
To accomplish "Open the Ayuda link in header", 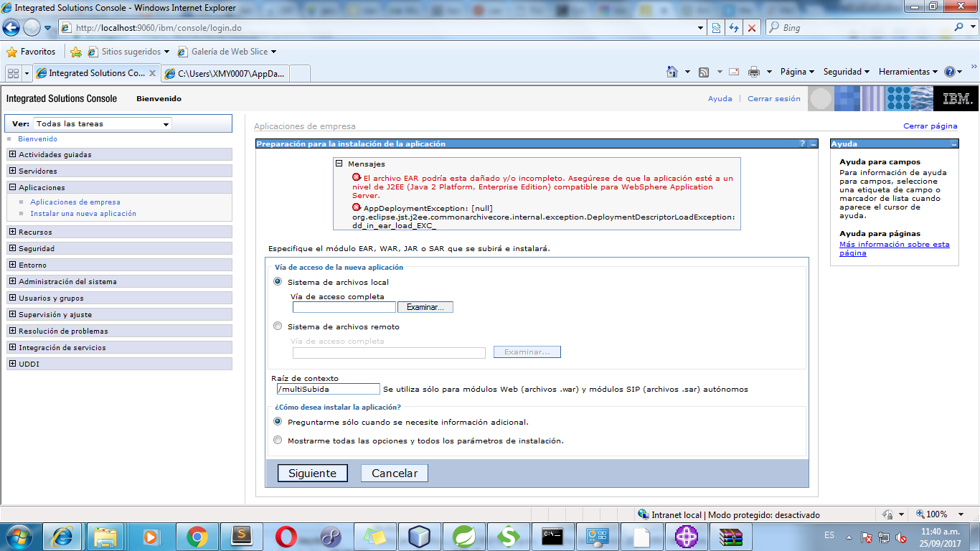I will click(x=720, y=99).
